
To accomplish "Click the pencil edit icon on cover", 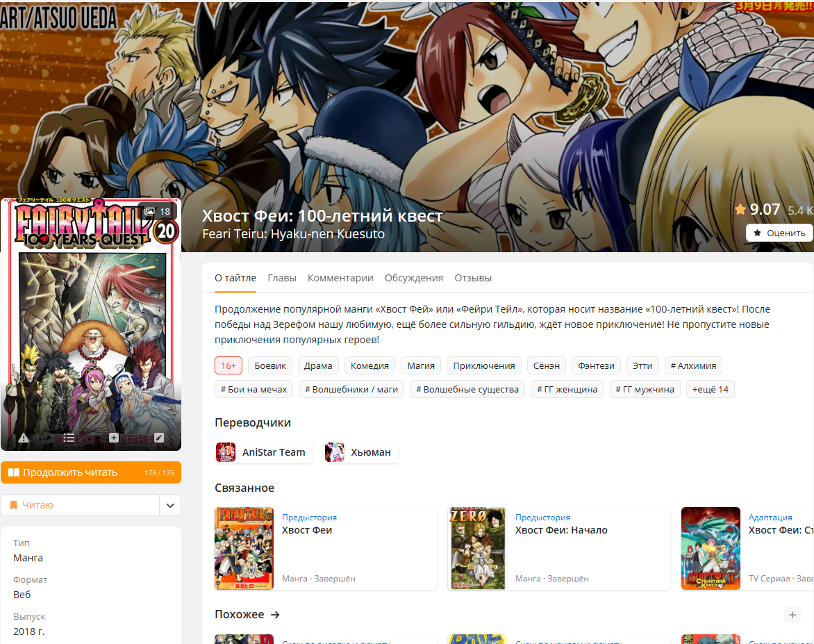I will click(159, 438).
